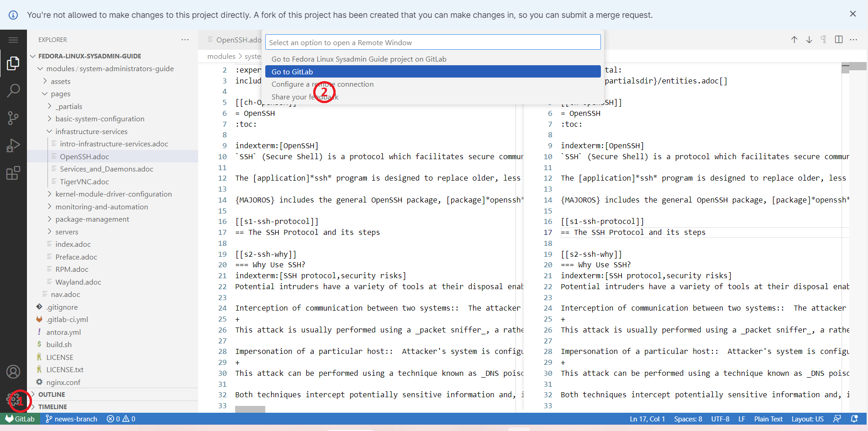Expand monitoring-and-automation folder

(112, 207)
